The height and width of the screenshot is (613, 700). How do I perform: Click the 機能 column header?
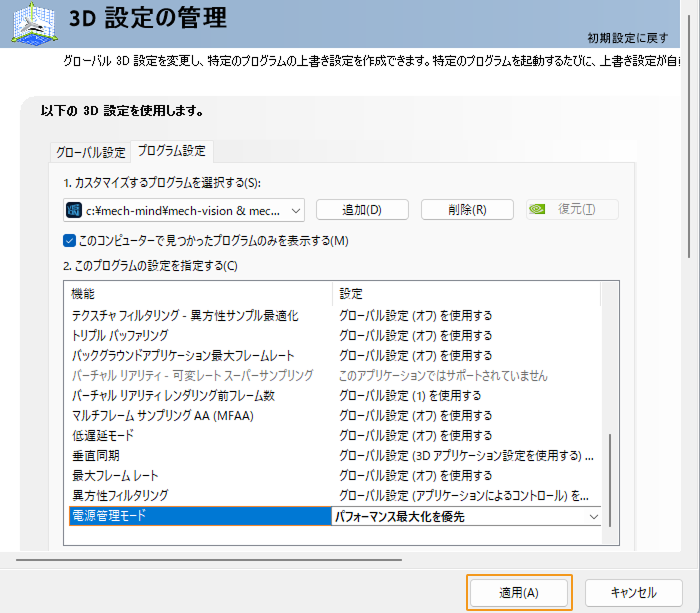tap(198, 294)
